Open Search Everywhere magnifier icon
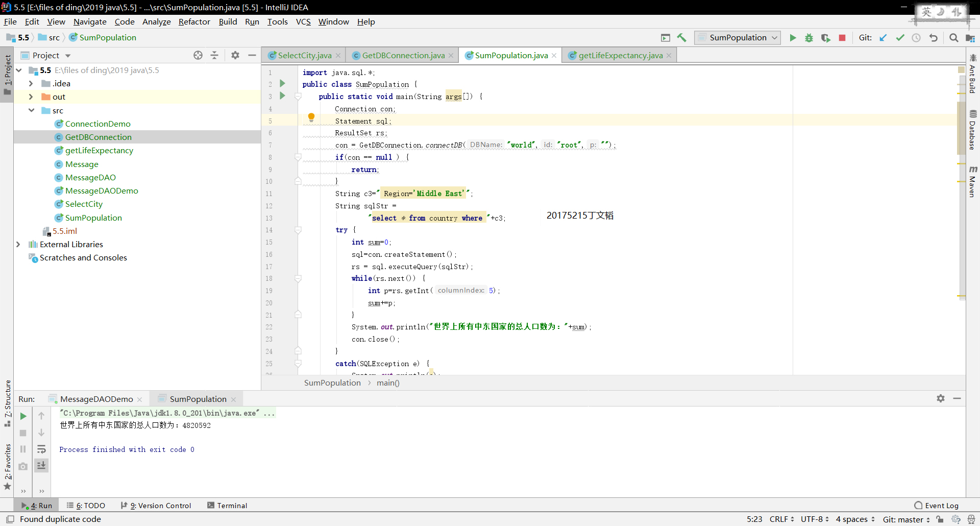 coord(953,38)
